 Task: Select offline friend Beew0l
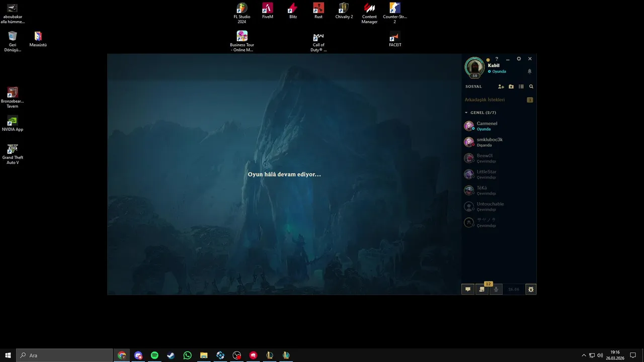point(499,158)
